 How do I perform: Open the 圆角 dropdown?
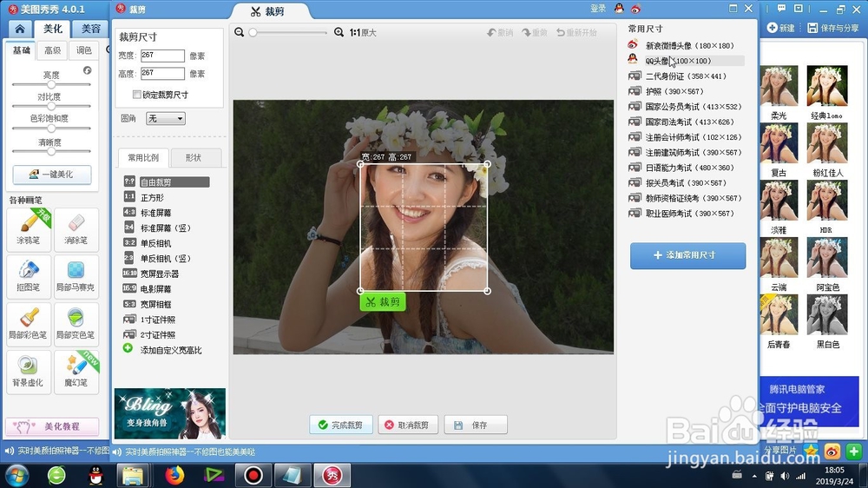(166, 119)
